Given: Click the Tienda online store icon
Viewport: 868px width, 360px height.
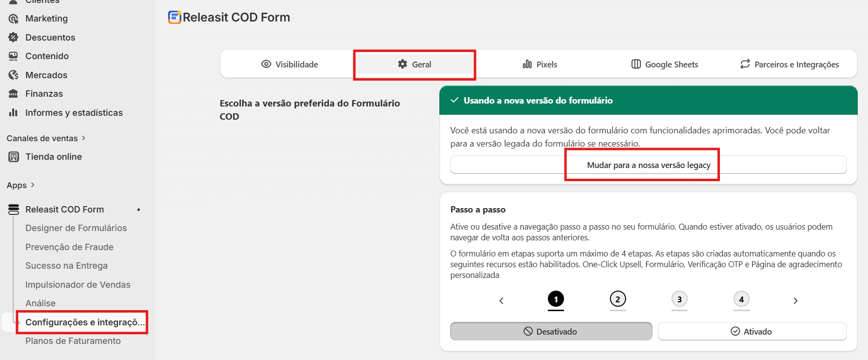Looking at the screenshot, I should tap(13, 157).
